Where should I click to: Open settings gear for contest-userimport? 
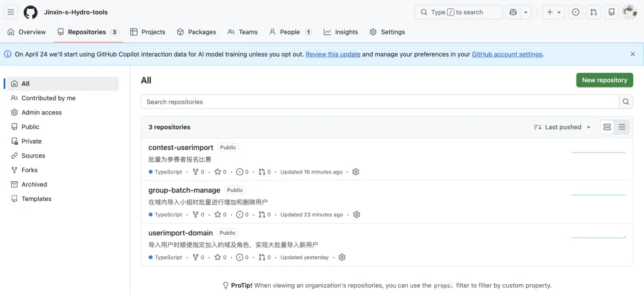[x=356, y=172]
